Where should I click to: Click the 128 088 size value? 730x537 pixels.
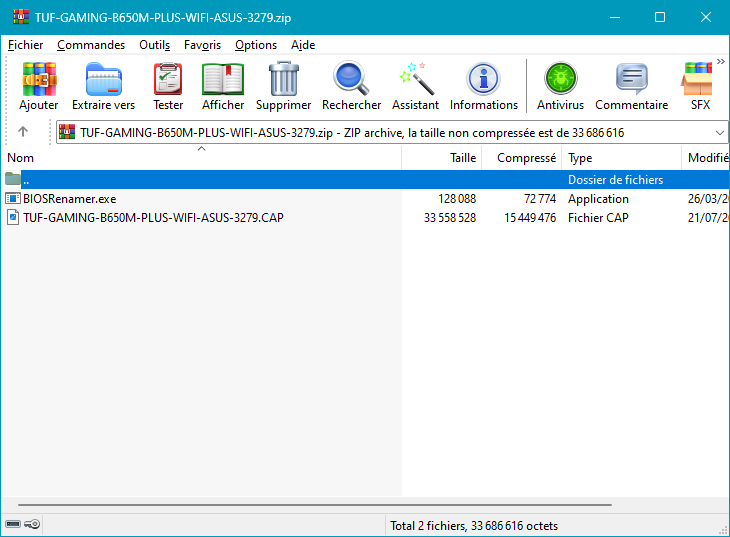[x=457, y=199]
